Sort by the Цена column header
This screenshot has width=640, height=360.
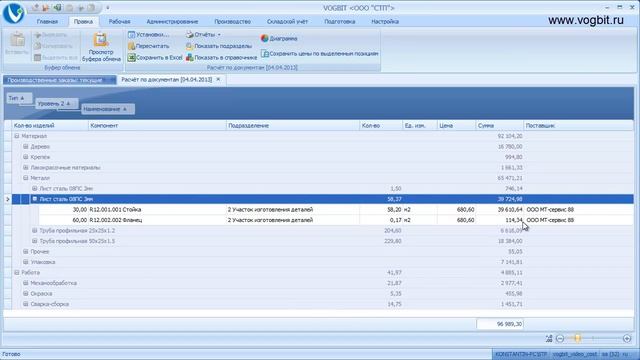[x=456, y=126]
